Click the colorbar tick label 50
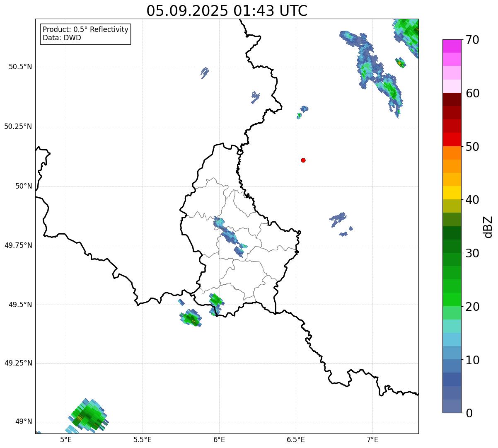 click(472, 147)
